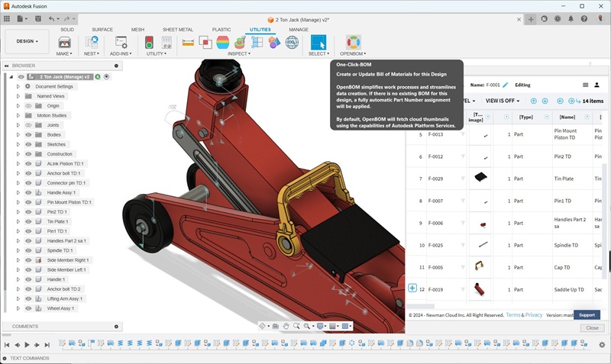Select the F-0025 part number cell
611x364 pixels.
446,245
